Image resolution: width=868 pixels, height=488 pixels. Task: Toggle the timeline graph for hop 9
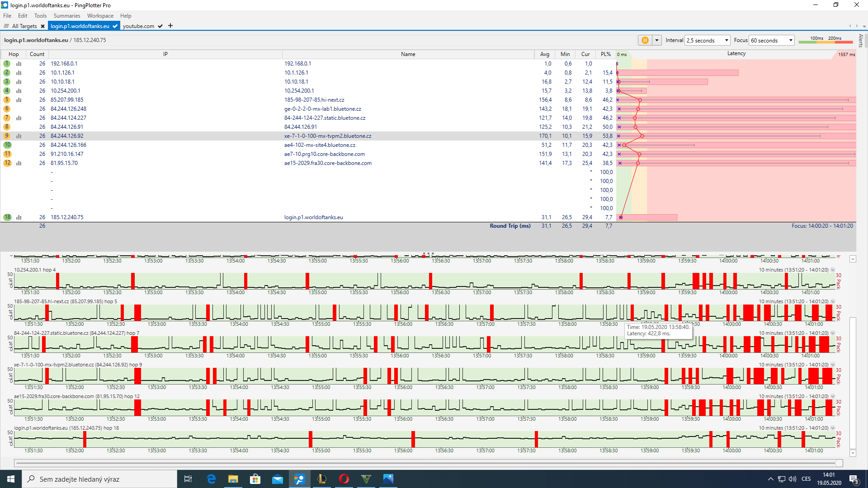[x=19, y=136]
